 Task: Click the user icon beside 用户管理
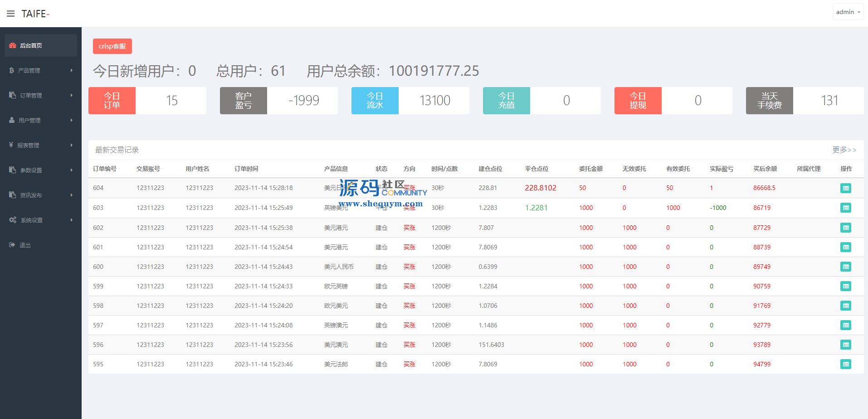(12, 120)
